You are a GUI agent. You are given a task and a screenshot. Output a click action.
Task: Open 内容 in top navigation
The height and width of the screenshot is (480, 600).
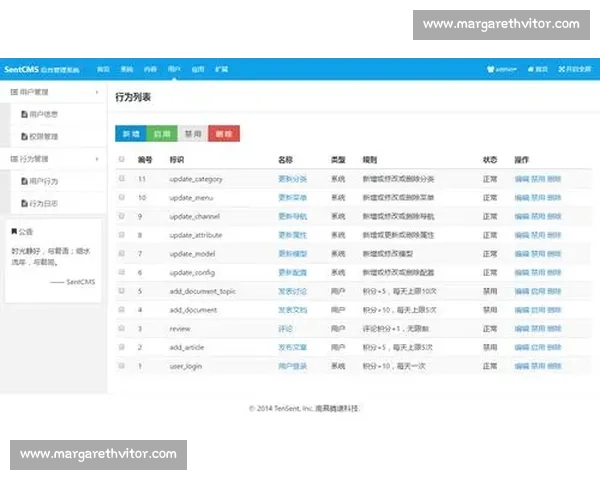point(150,69)
